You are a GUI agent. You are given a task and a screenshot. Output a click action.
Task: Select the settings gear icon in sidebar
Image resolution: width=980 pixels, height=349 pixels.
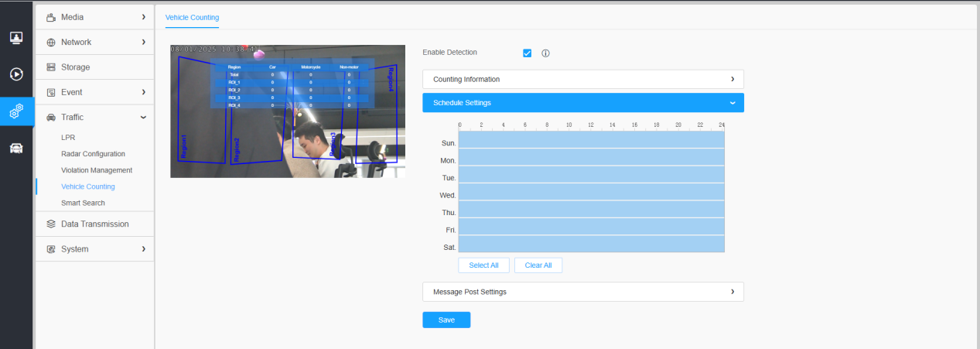[x=16, y=111]
